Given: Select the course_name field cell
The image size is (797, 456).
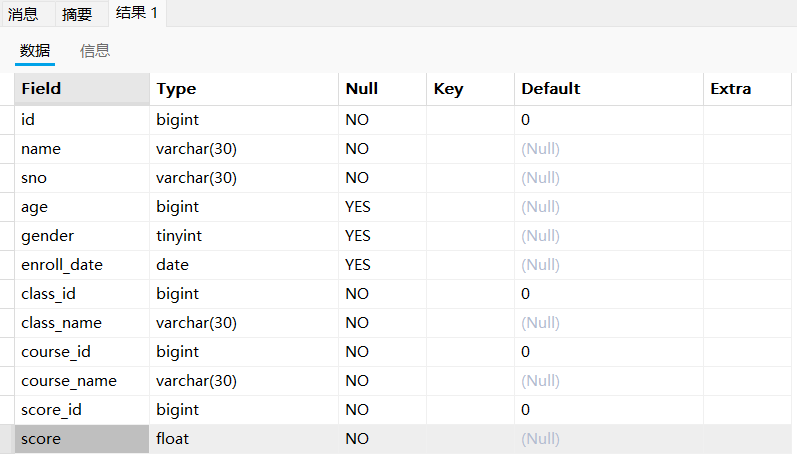Looking at the screenshot, I should 82,381.
